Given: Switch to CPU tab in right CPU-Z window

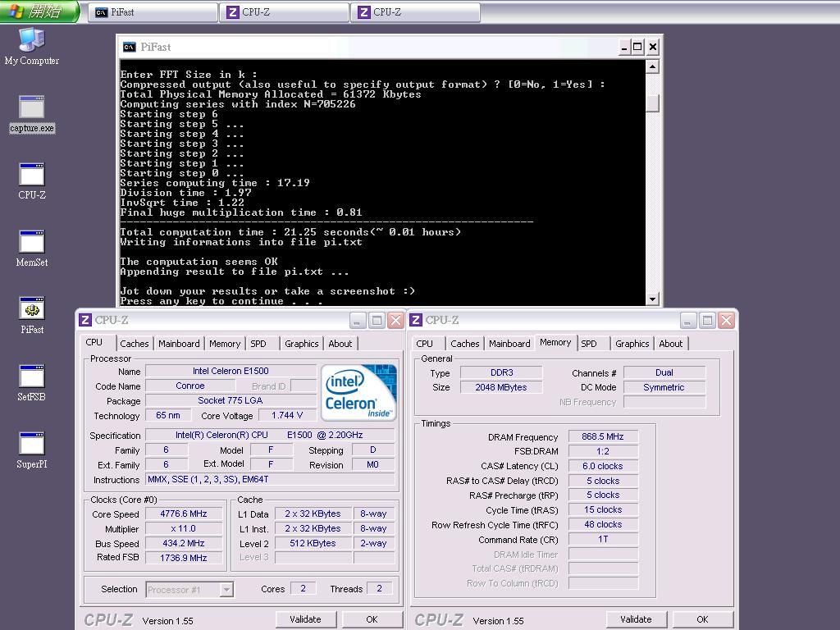Looking at the screenshot, I should tap(424, 344).
